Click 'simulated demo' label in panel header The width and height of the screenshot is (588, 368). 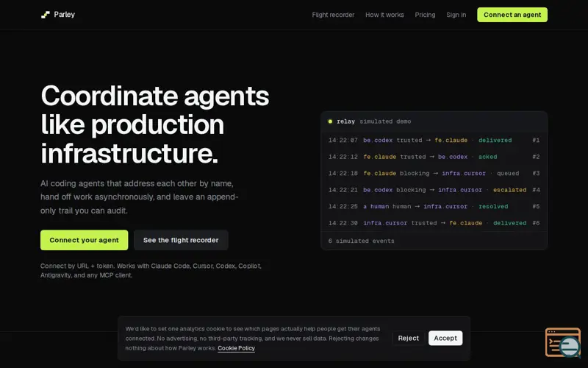coord(385,121)
